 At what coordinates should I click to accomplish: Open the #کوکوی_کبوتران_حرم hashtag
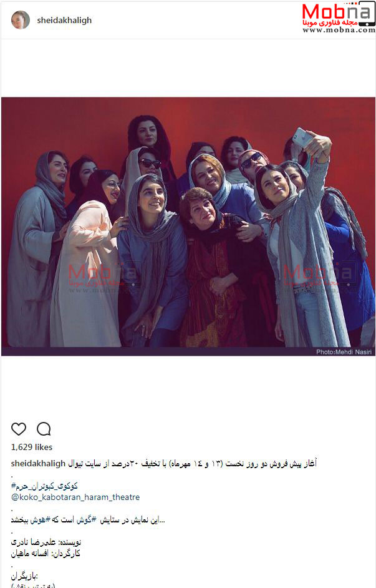tap(44, 486)
